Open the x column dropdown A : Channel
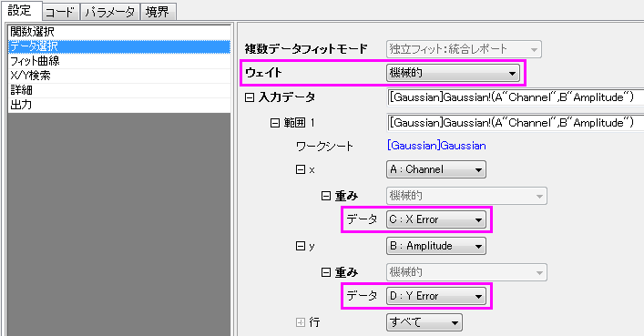This screenshot has width=644, height=336. (x=436, y=169)
